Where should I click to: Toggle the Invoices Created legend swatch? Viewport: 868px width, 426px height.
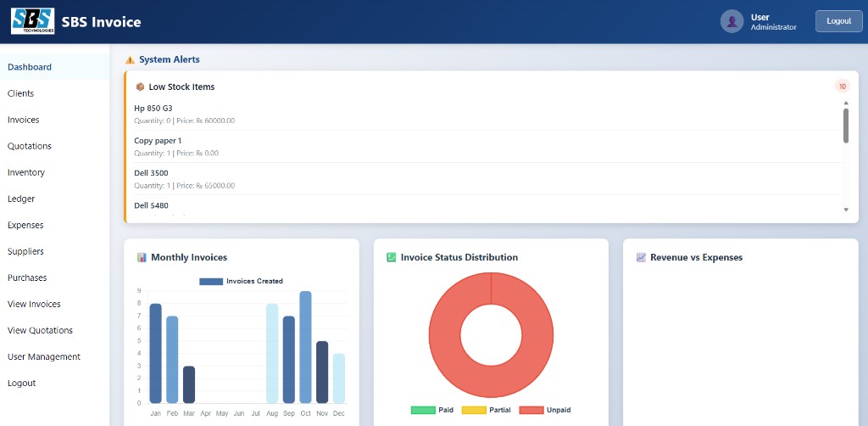211,282
